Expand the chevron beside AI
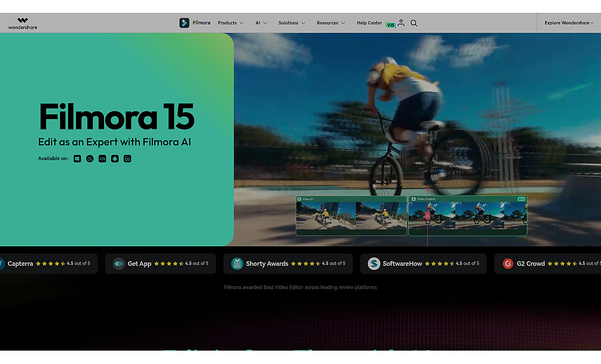 coord(265,23)
